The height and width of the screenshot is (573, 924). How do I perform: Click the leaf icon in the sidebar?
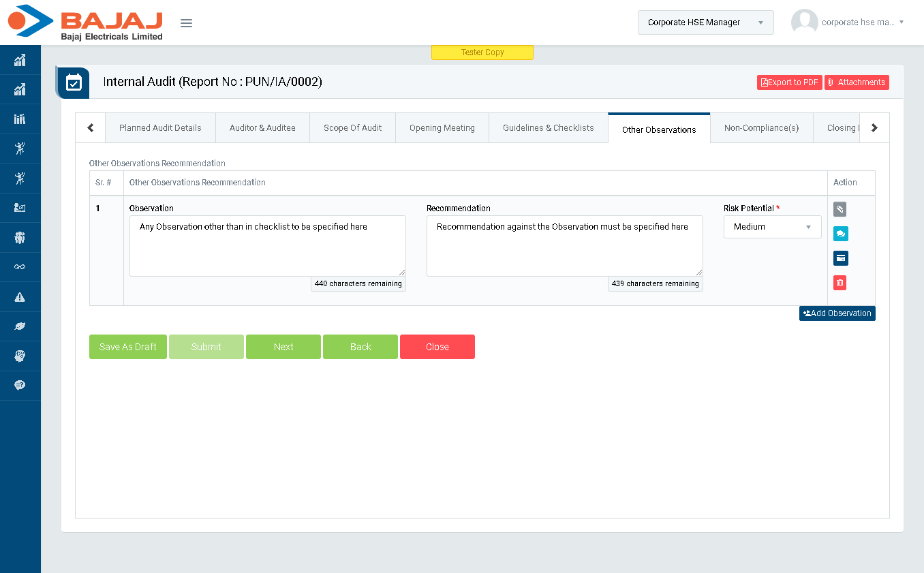pyautogui.click(x=20, y=326)
